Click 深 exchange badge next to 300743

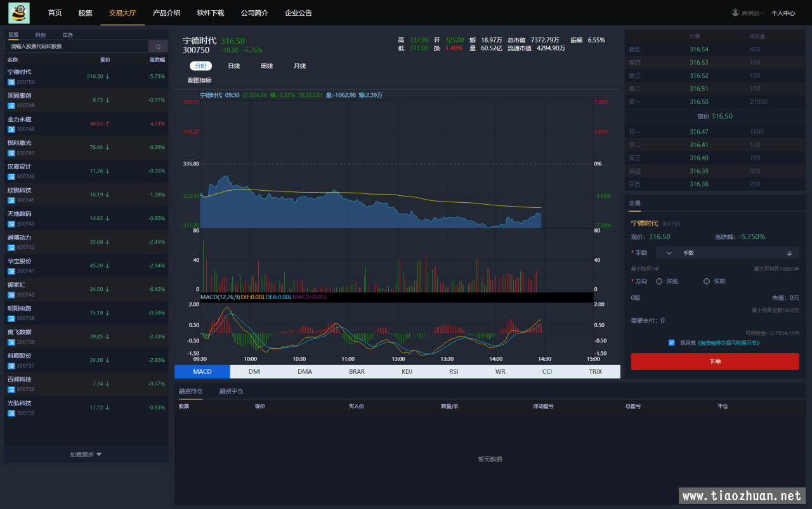click(x=11, y=224)
